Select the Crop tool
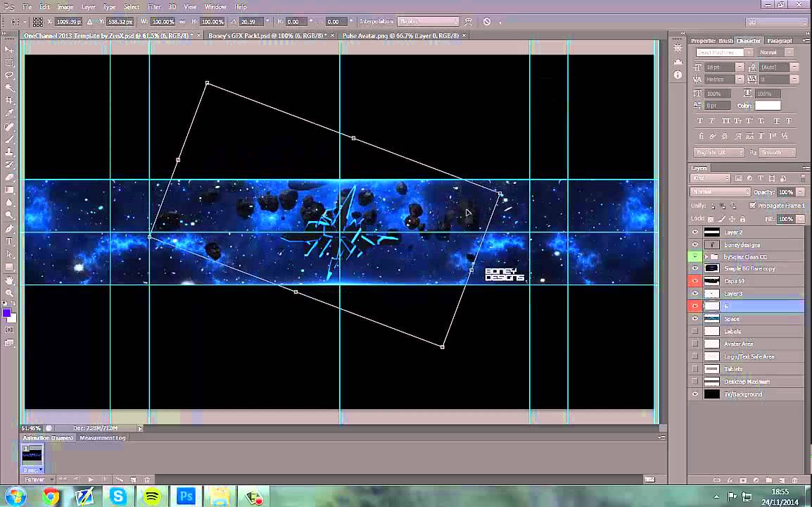Viewport: 812px width, 507px height. click(9, 100)
